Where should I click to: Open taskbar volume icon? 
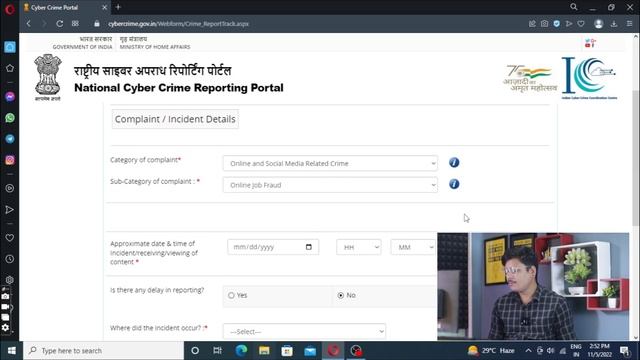point(551,351)
